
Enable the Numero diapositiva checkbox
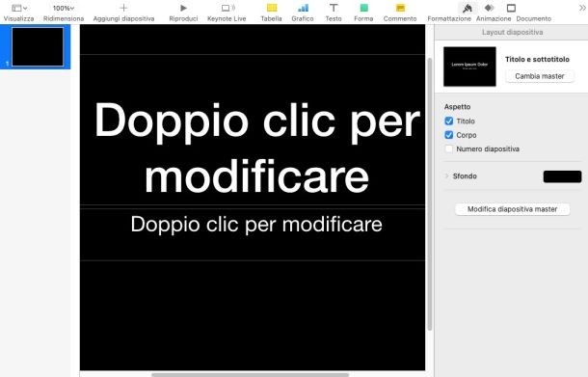(x=449, y=148)
